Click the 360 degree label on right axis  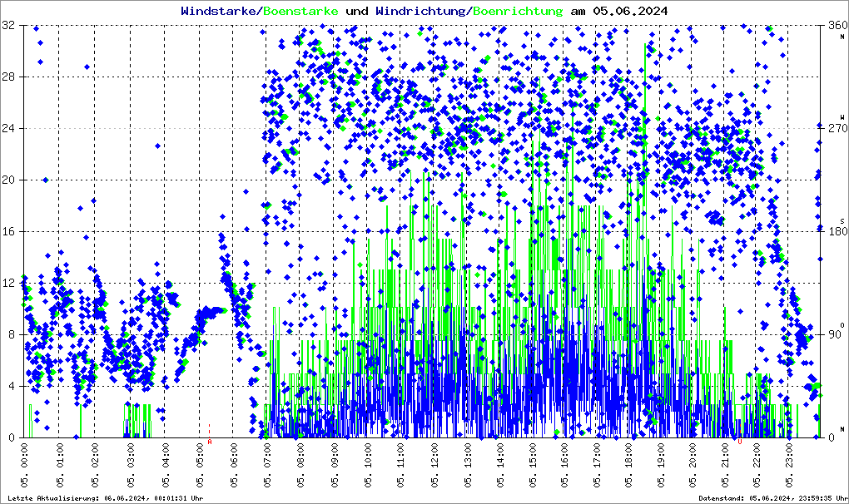point(833,26)
